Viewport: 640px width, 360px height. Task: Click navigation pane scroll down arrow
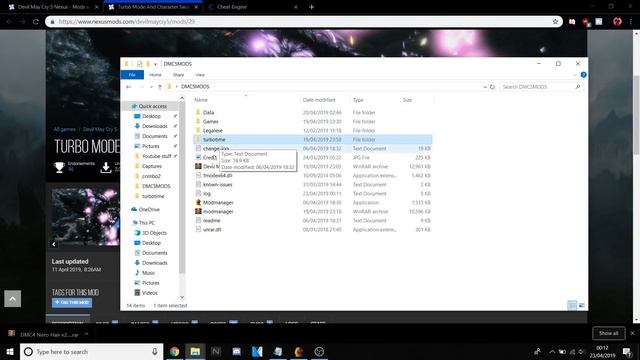coord(182,297)
